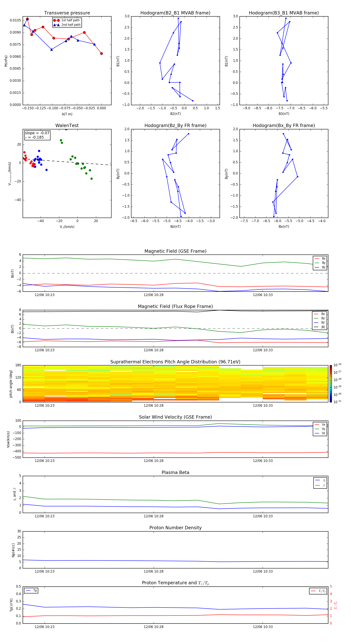Click the Te/Tp legend entry box
The height and width of the screenshot is (644, 351).
pos(318,591)
